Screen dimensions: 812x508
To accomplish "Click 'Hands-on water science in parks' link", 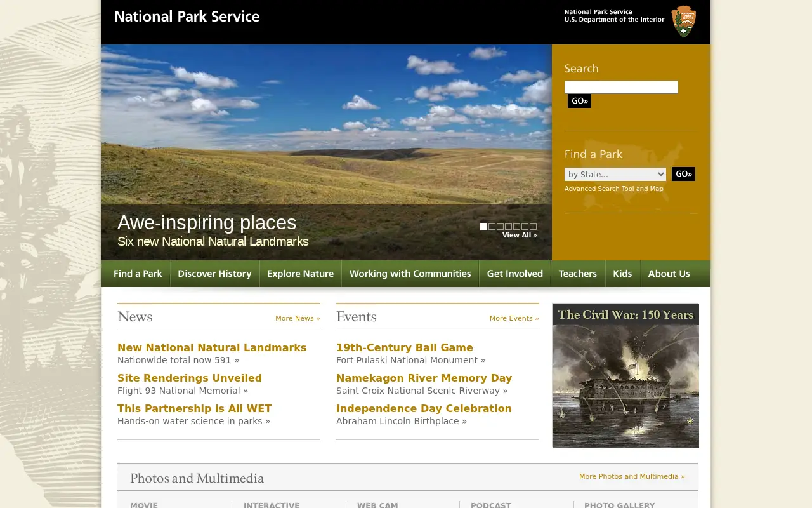I will (193, 421).
